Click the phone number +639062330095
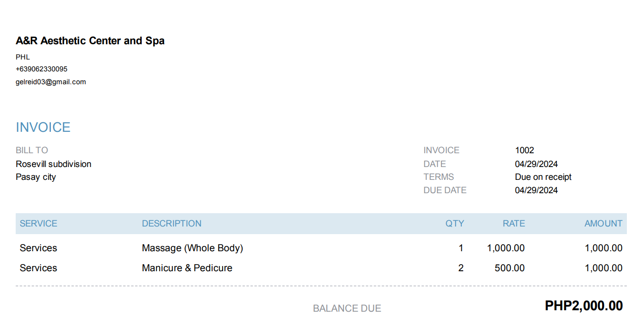This screenshot has width=644, height=325. tap(41, 69)
